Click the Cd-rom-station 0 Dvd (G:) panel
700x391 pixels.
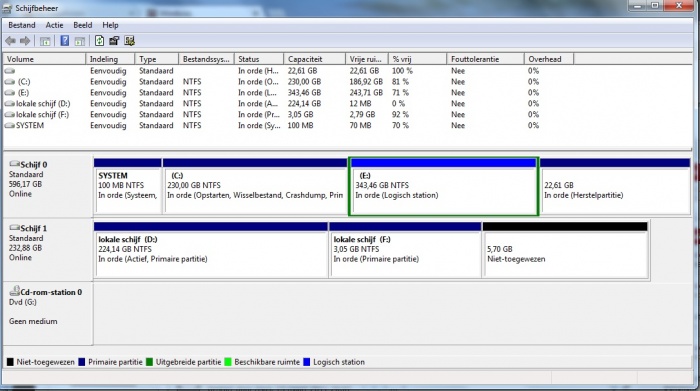48,314
